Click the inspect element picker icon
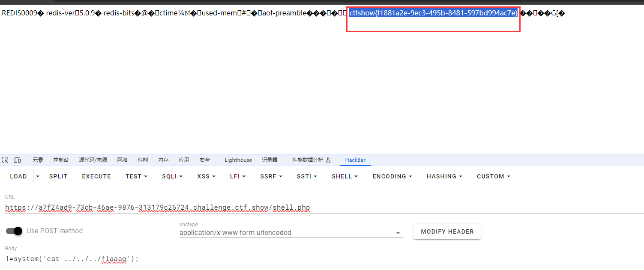Image resolution: width=644 pixels, height=270 pixels. click(6, 160)
